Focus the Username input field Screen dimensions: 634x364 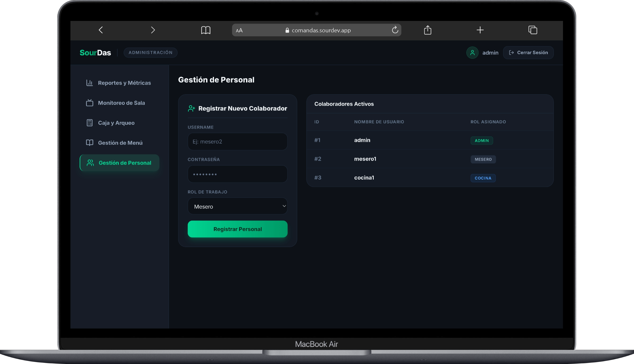click(x=237, y=142)
